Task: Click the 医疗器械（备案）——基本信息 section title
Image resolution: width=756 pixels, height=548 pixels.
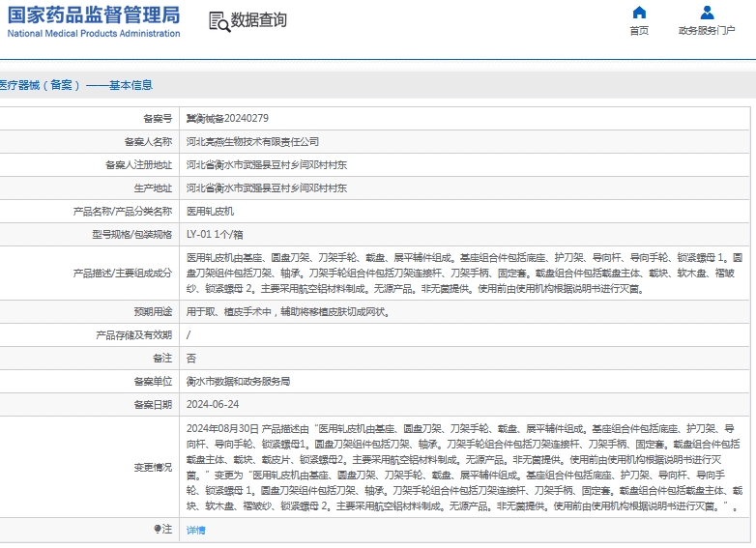Action: pyautogui.click(x=75, y=85)
